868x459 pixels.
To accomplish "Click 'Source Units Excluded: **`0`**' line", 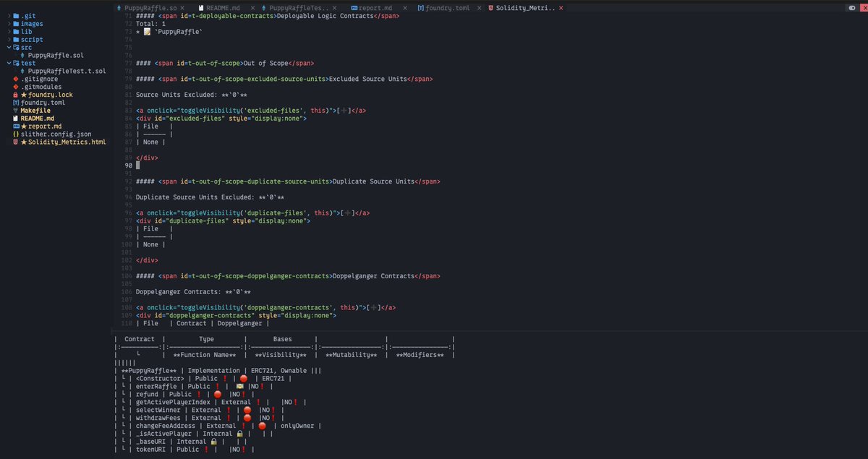I will (x=192, y=95).
